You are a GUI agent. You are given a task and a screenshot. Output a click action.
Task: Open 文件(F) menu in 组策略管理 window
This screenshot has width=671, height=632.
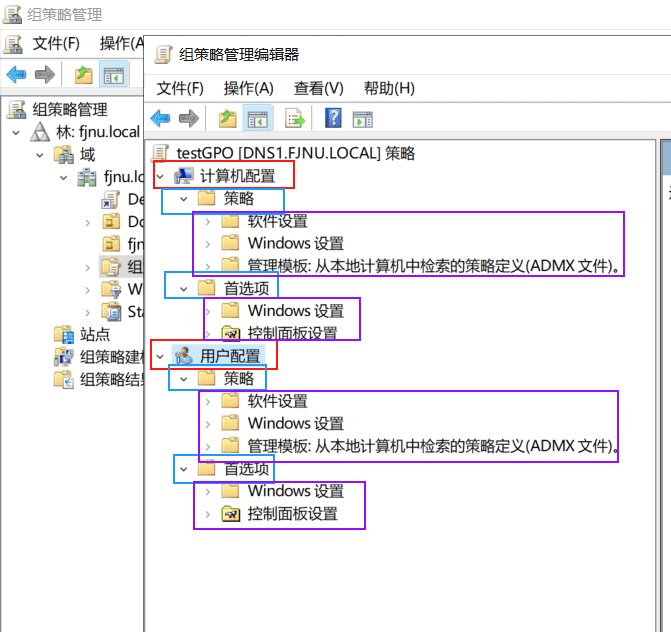pyautogui.click(x=56, y=43)
